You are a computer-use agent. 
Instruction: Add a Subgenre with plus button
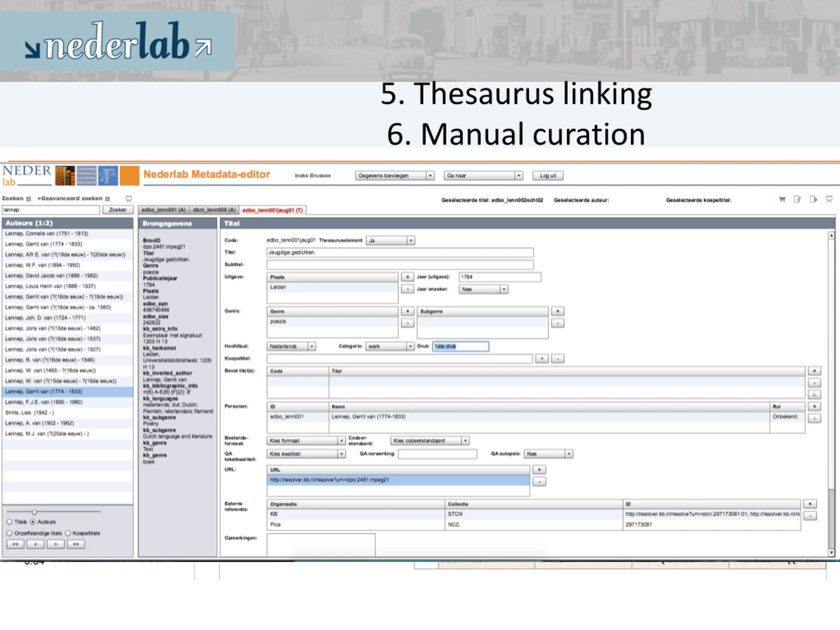pos(557,311)
